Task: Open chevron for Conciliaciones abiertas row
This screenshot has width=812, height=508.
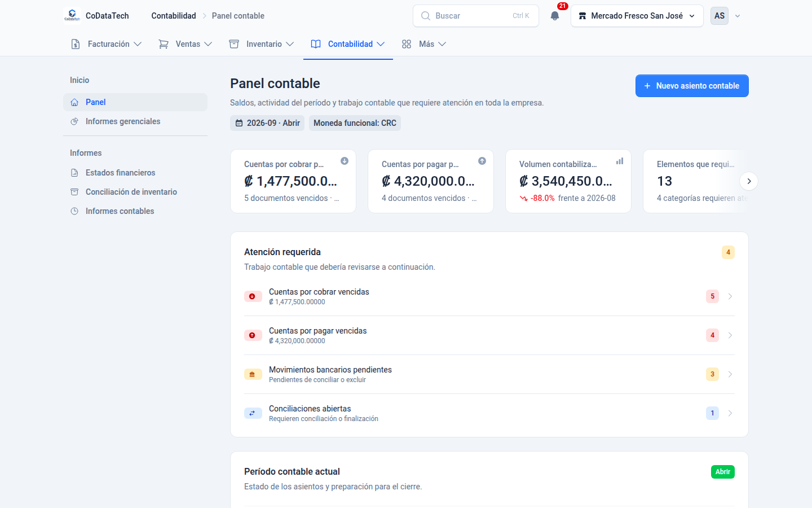Action: (x=730, y=413)
